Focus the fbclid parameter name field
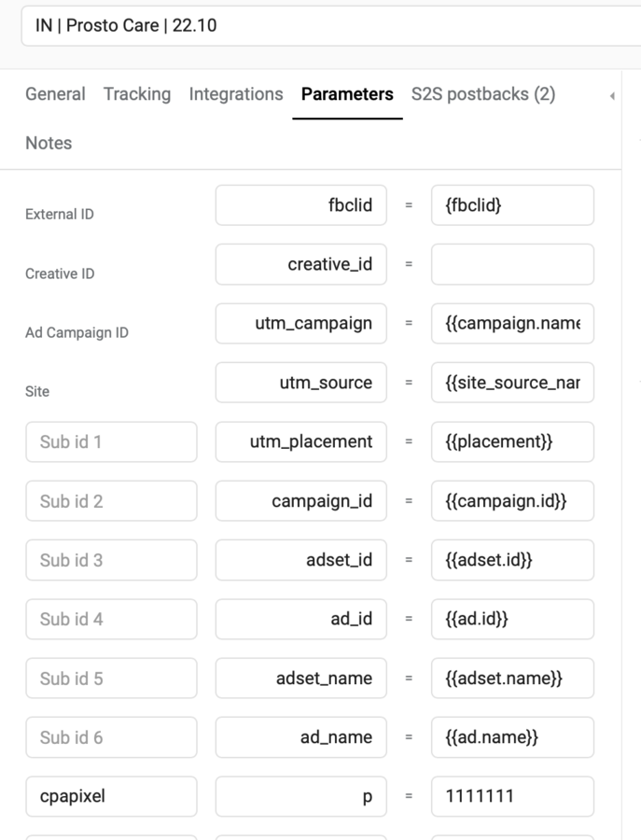Viewport: 641px width, 840px height. point(300,205)
